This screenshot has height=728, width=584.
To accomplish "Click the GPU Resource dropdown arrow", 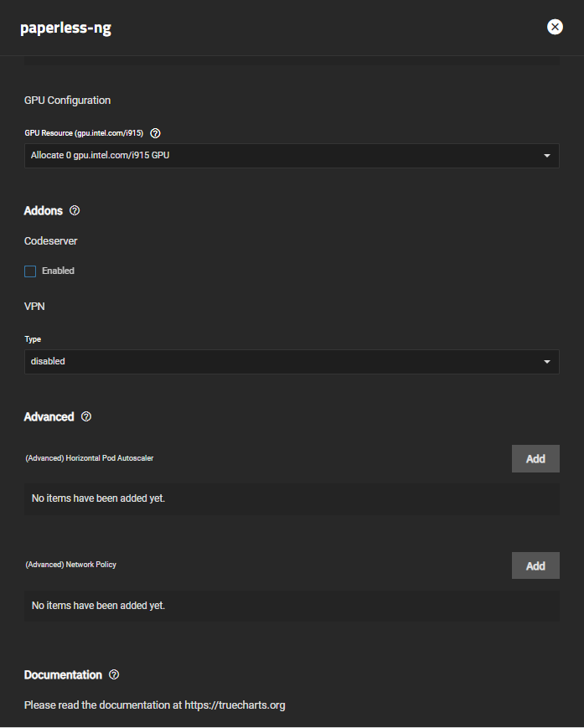I will coord(547,156).
